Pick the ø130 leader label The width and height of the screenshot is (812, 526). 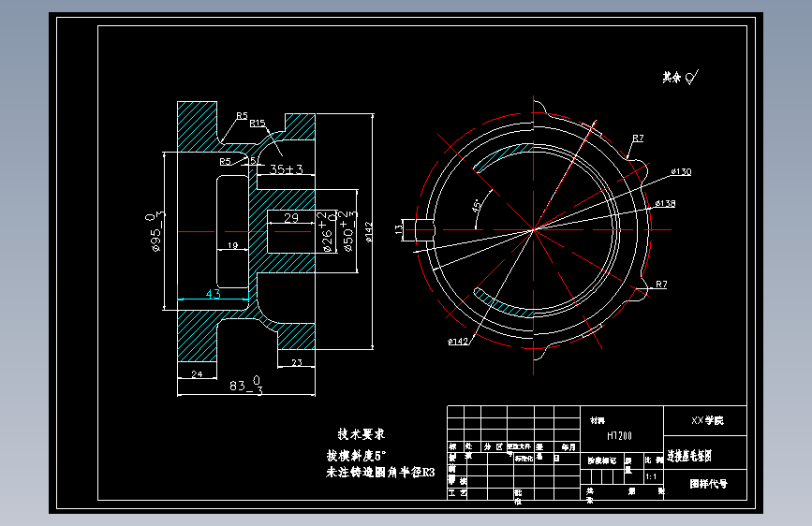point(681,171)
